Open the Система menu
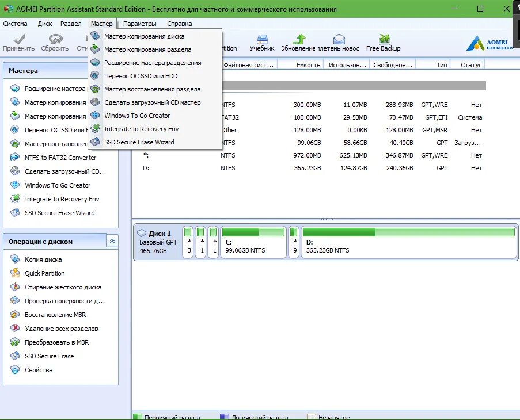Image resolution: width=520 pixels, height=420 pixels. pos(15,24)
